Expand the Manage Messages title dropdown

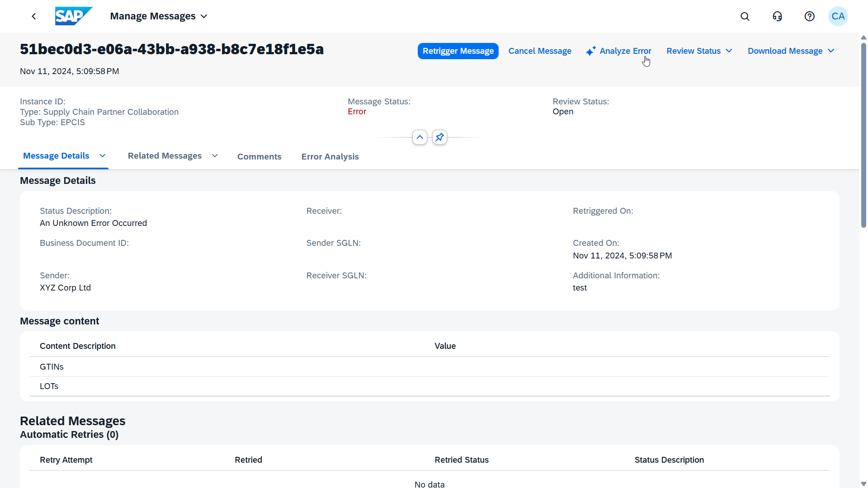204,16
